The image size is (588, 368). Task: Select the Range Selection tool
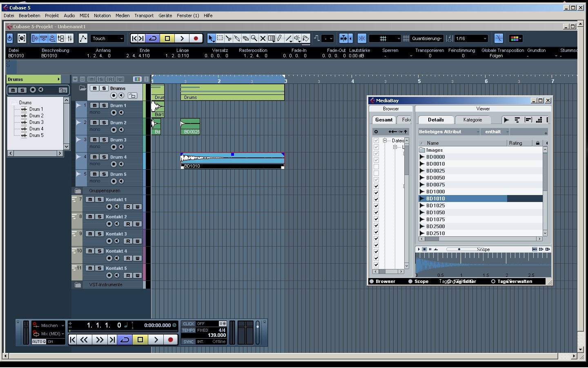220,38
